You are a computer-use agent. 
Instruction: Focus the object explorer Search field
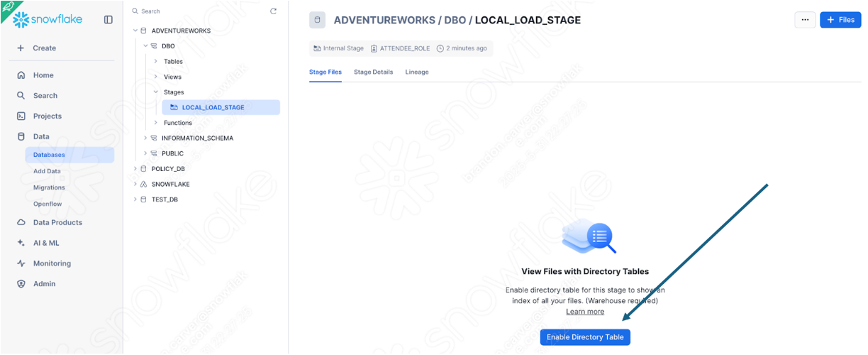(195, 11)
